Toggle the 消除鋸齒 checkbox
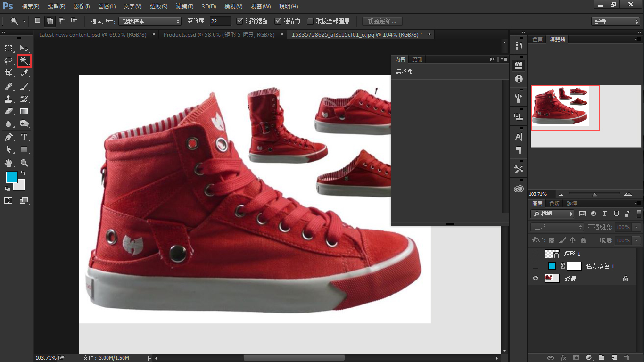Screen dimensions: 644x362 (240, 21)
